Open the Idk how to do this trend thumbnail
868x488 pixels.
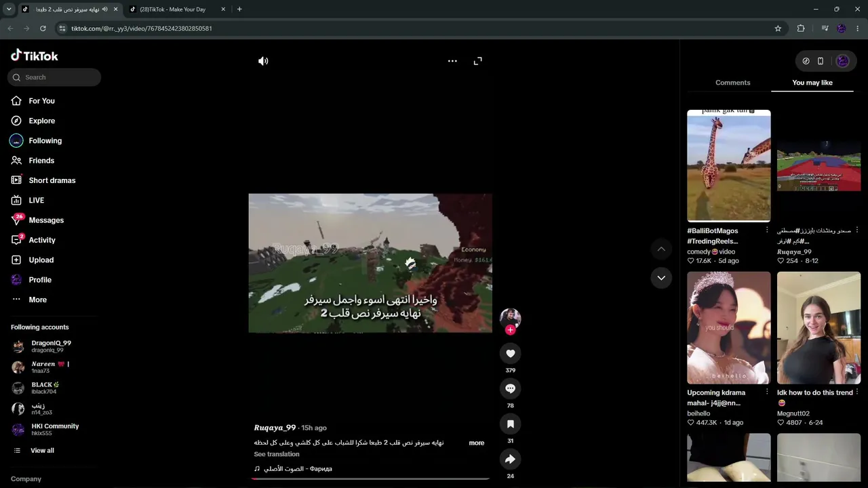tap(818, 328)
